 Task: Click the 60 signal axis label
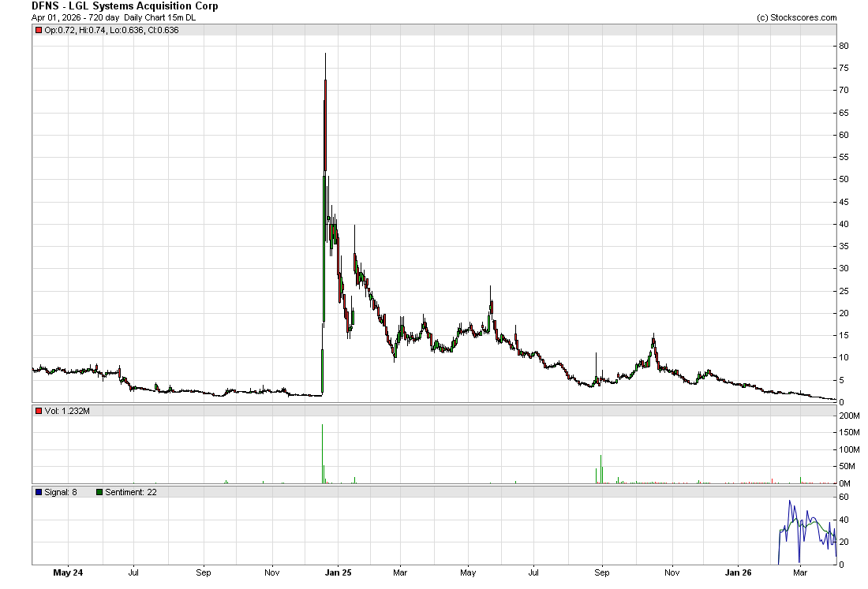coord(844,498)
